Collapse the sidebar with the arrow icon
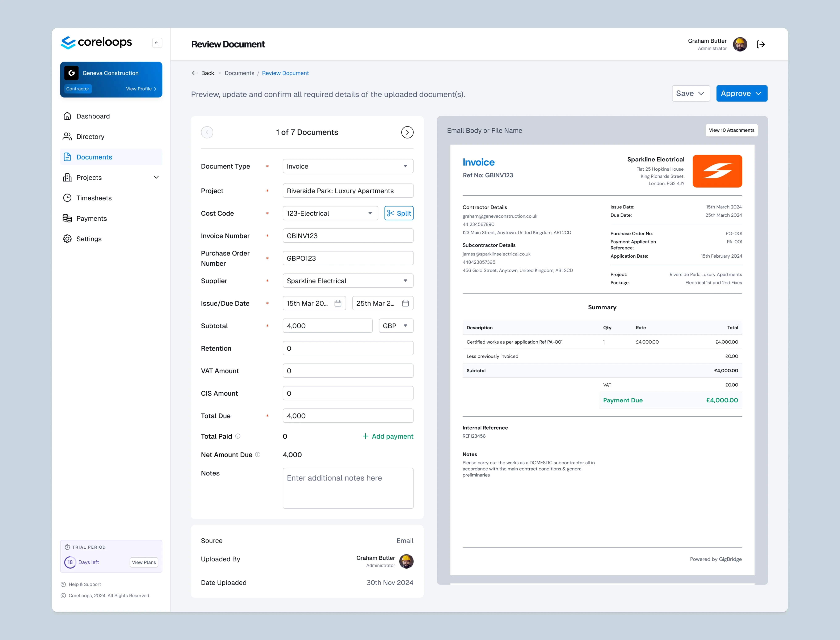 (157, 43)
